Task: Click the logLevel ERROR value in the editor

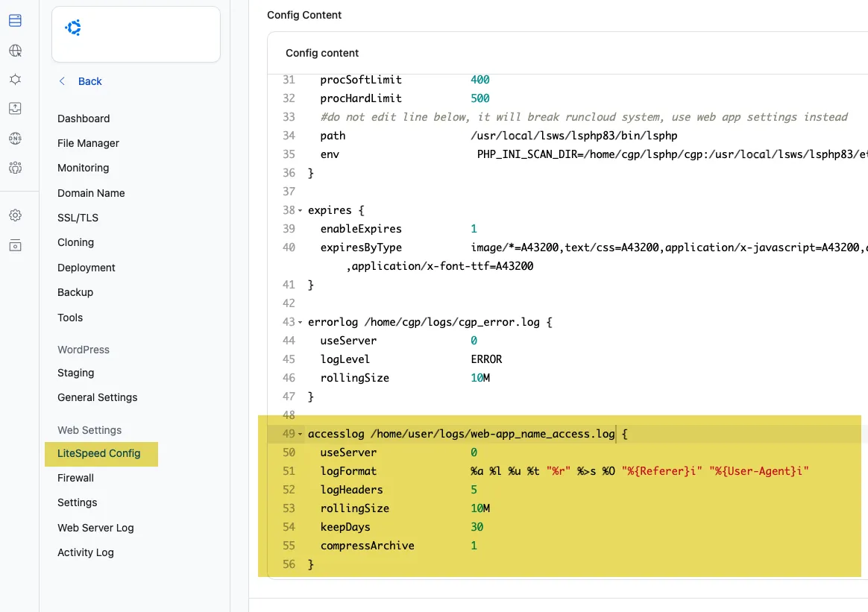Action: coord(486,359)
